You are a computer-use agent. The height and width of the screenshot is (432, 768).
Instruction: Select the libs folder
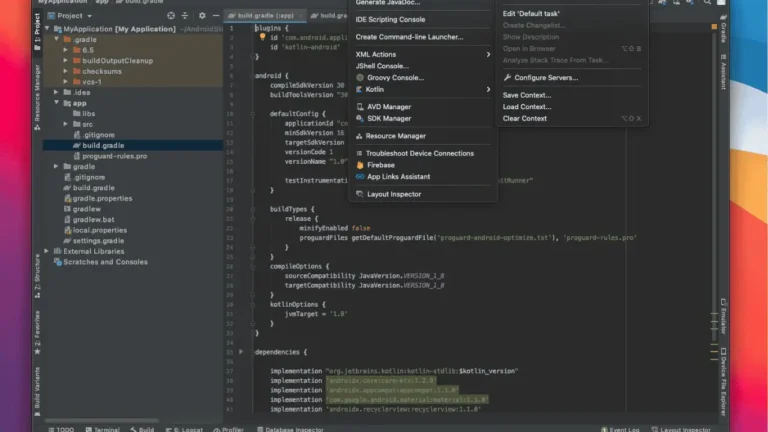(x=84, y=114)
